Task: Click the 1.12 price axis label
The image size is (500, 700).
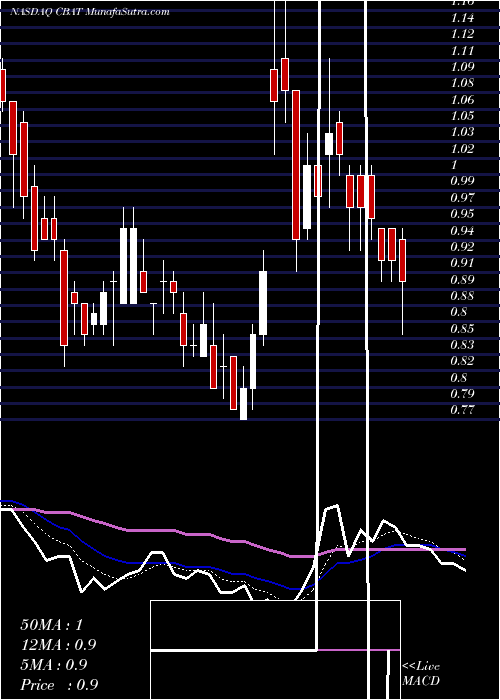Action: click(x=462, y=34)
